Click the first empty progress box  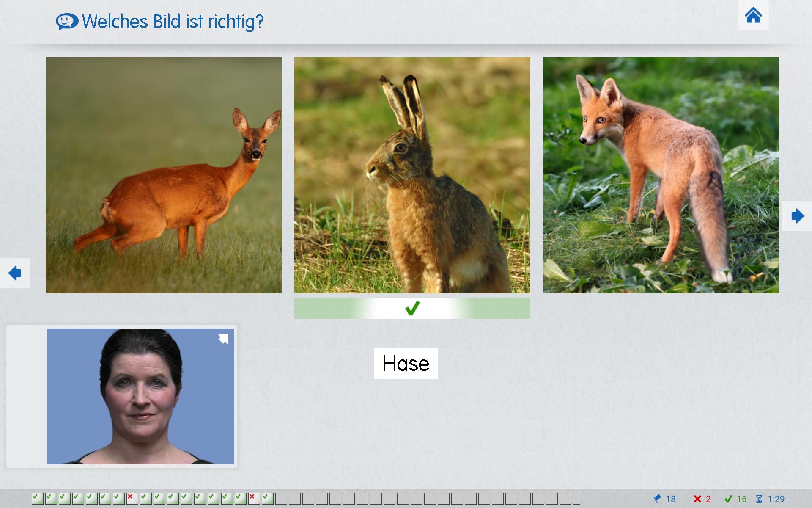281,499
